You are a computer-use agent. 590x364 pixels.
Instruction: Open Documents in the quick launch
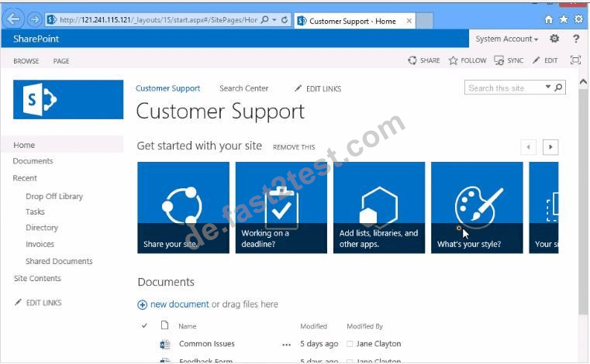tap(33, 161)
